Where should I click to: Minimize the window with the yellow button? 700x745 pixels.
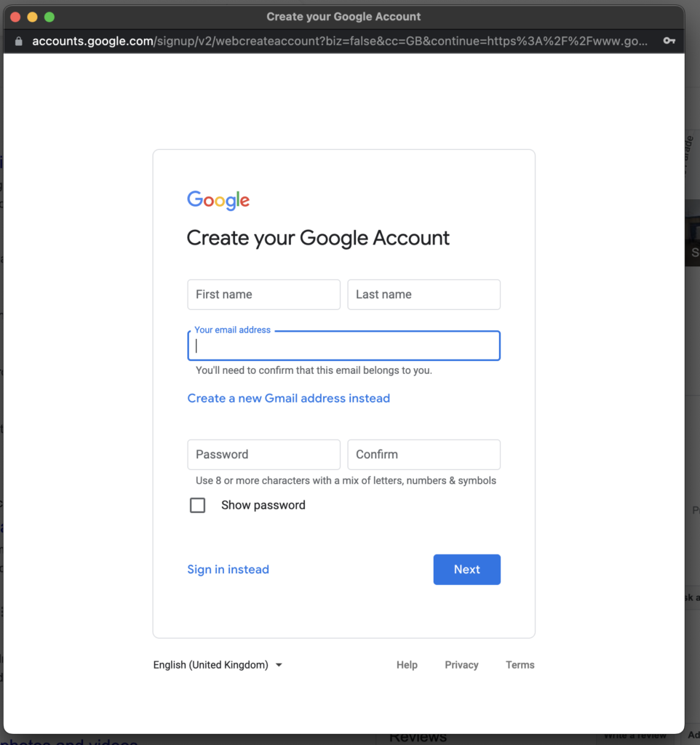point(32,17)
